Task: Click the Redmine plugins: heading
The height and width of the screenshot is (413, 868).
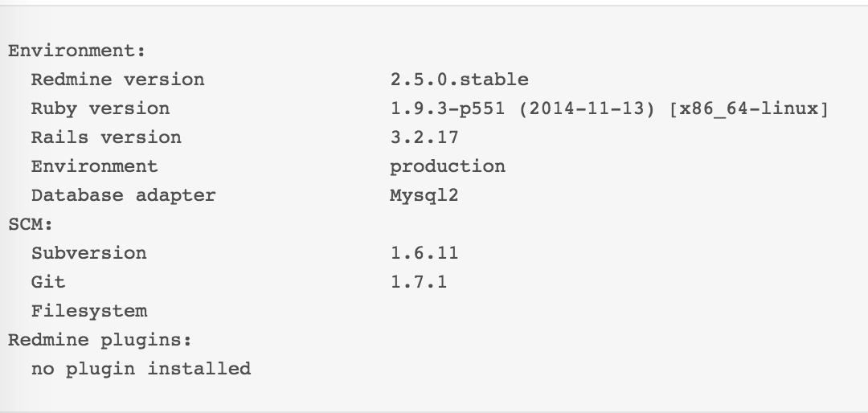Action: click(100, 340)
